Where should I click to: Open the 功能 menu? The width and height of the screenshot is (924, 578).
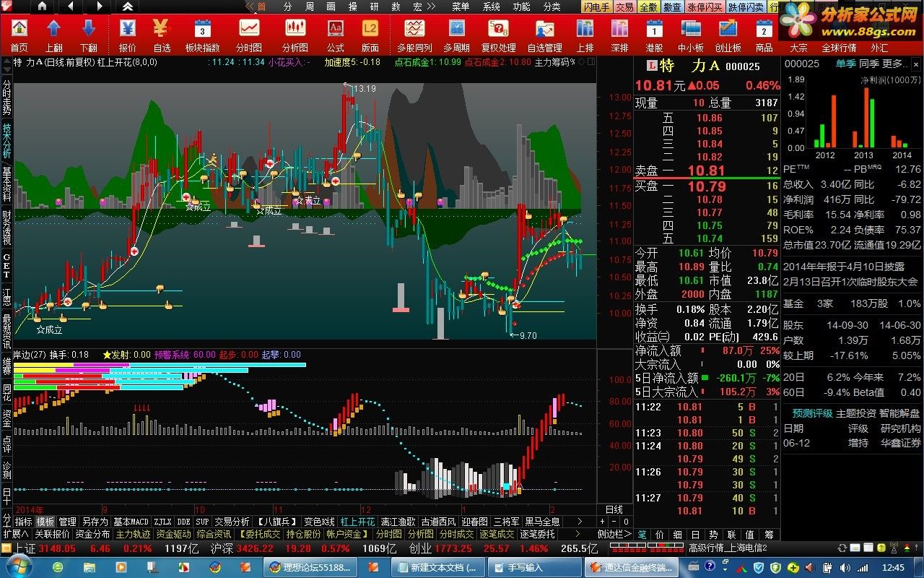pyautogui.click(x=522, y=7)
